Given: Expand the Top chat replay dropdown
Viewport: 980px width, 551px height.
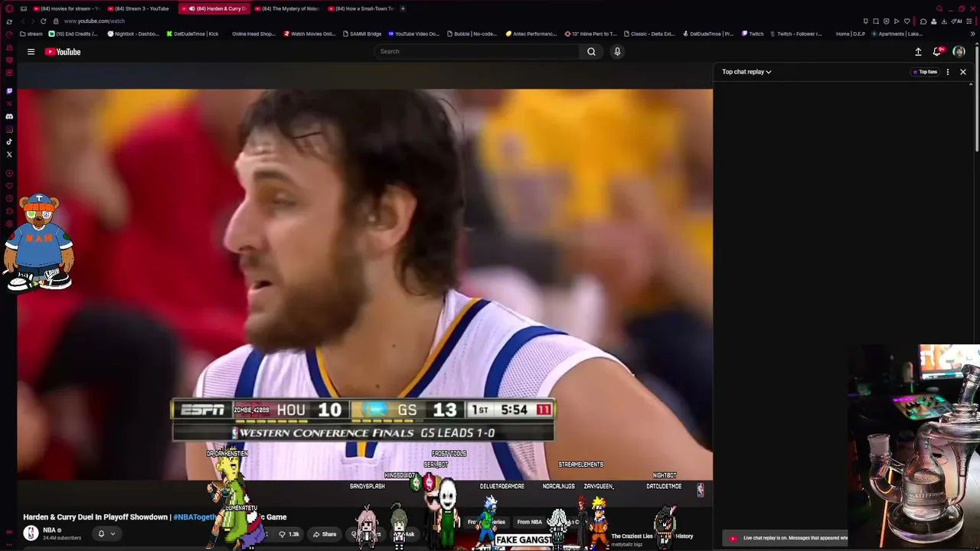Looking at the screenshot, I should [x=746, y=72].
